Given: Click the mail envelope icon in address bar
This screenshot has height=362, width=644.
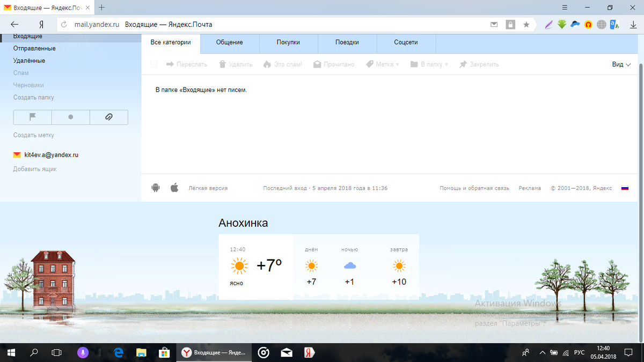Looking at the screenshot, I should tap(494, 24).
